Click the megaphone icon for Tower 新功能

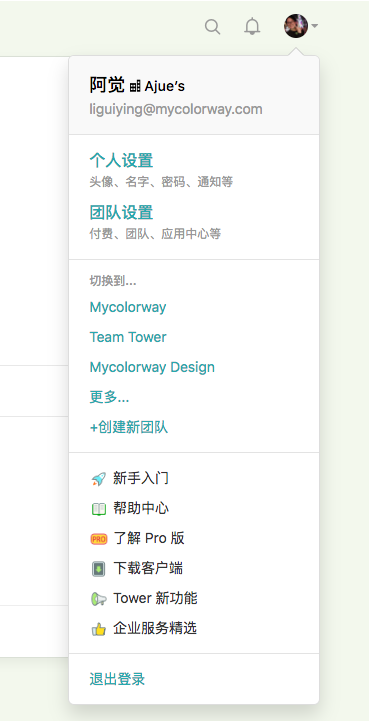coord(98,599)
